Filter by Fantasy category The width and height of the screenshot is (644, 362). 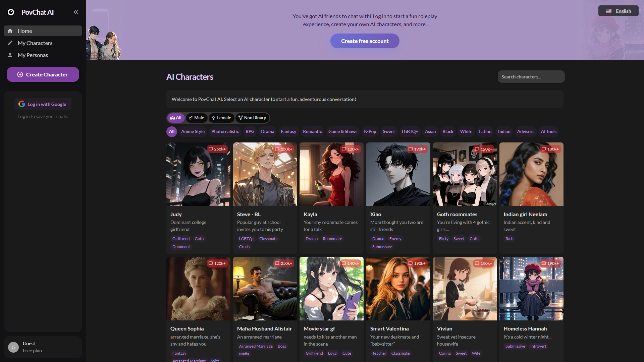coord(288,131)
